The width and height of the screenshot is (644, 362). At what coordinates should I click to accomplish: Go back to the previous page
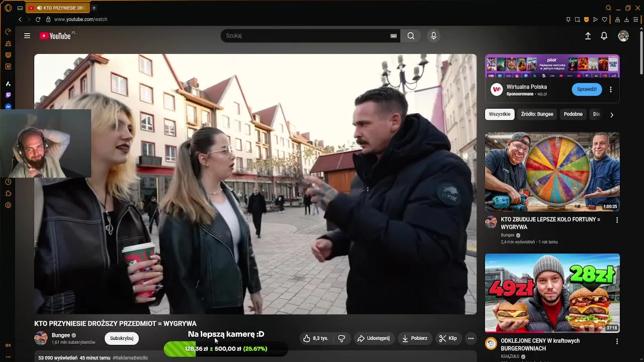pos(20,19)
